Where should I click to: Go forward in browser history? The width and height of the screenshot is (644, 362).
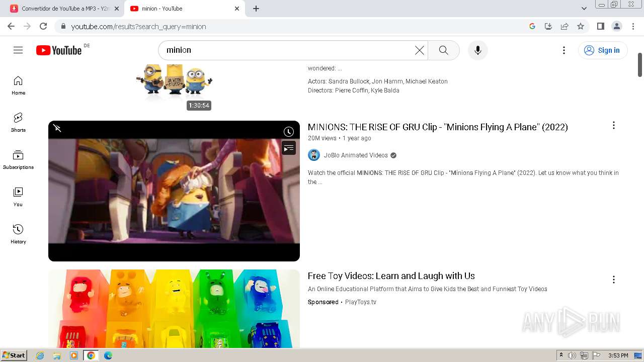(27, 26)
